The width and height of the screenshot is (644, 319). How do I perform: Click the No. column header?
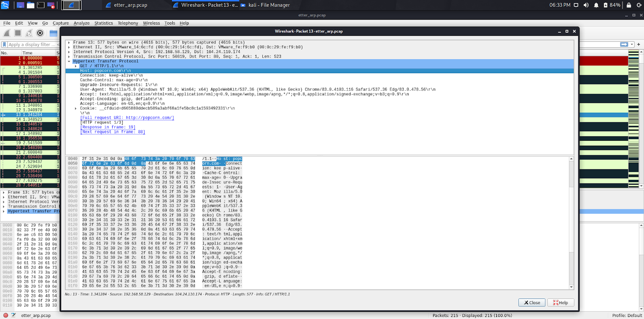10,53
